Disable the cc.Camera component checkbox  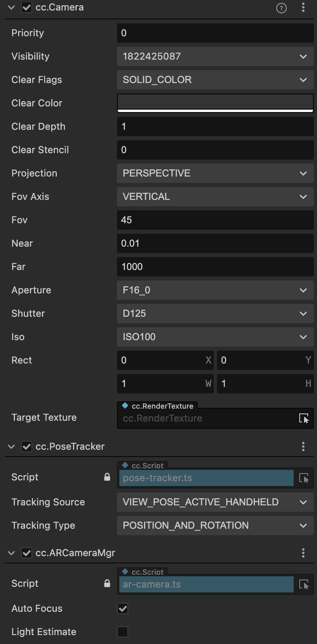pos(27,8)
